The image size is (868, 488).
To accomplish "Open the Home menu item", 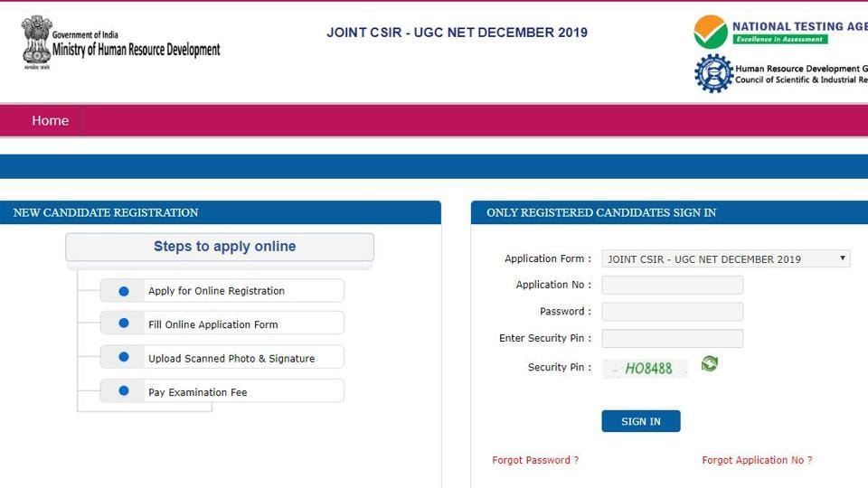I will pos(50,120).
